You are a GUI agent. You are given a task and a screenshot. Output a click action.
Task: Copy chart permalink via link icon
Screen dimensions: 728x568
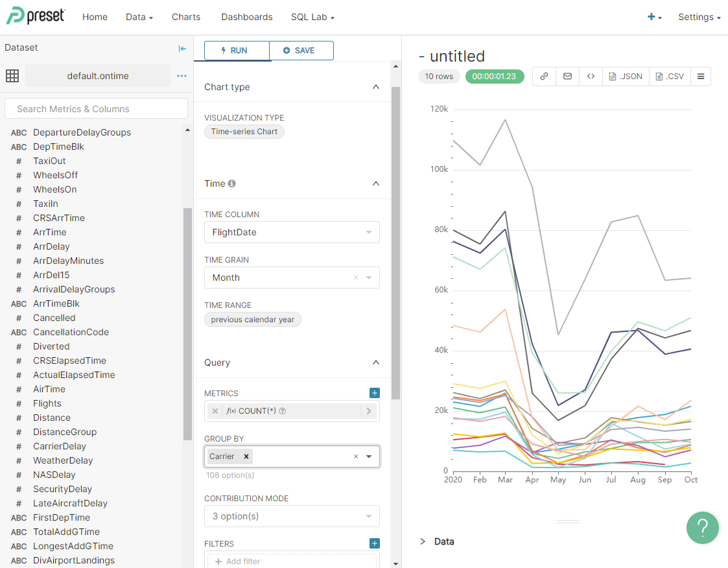[x=544, y=77]
